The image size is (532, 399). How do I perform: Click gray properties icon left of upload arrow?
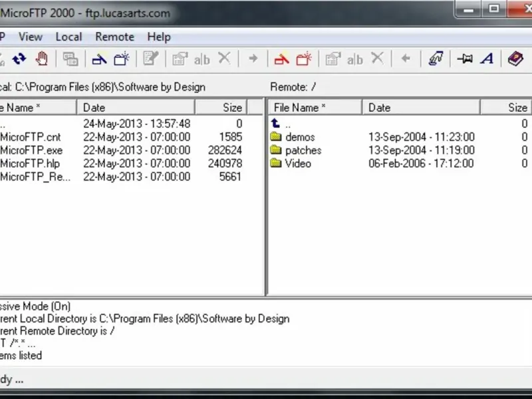[180, 59]
